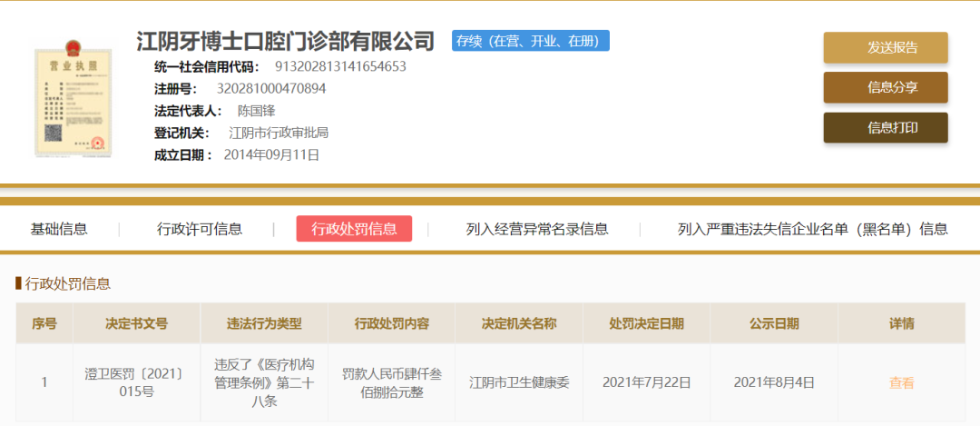Click the 注册号 label
Viewport: 980px width, 426px height.
(x=176, y=89)
